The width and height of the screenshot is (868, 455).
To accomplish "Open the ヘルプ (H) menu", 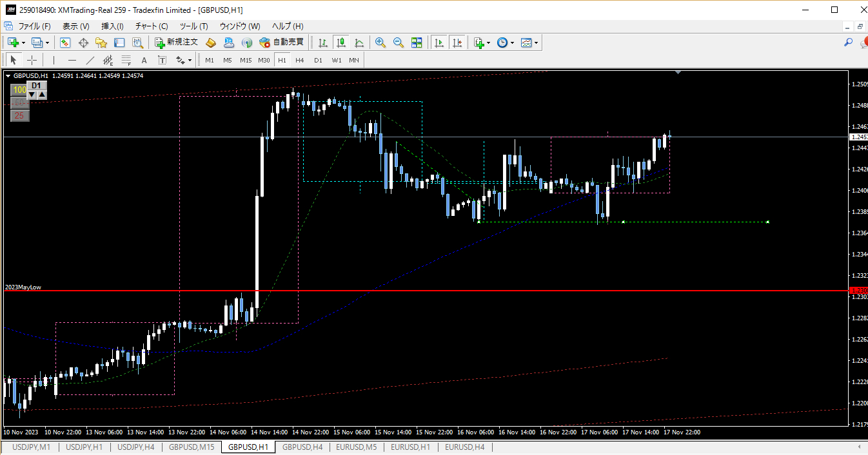I will [x=288, y=26].
